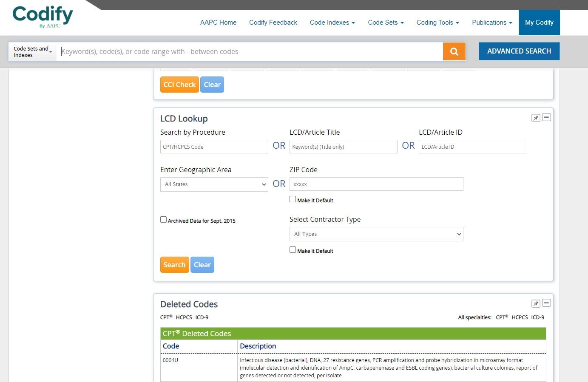Open the Select Contractor Type dropdown
This screenshot has height=382, width=588.
point(376,234)
